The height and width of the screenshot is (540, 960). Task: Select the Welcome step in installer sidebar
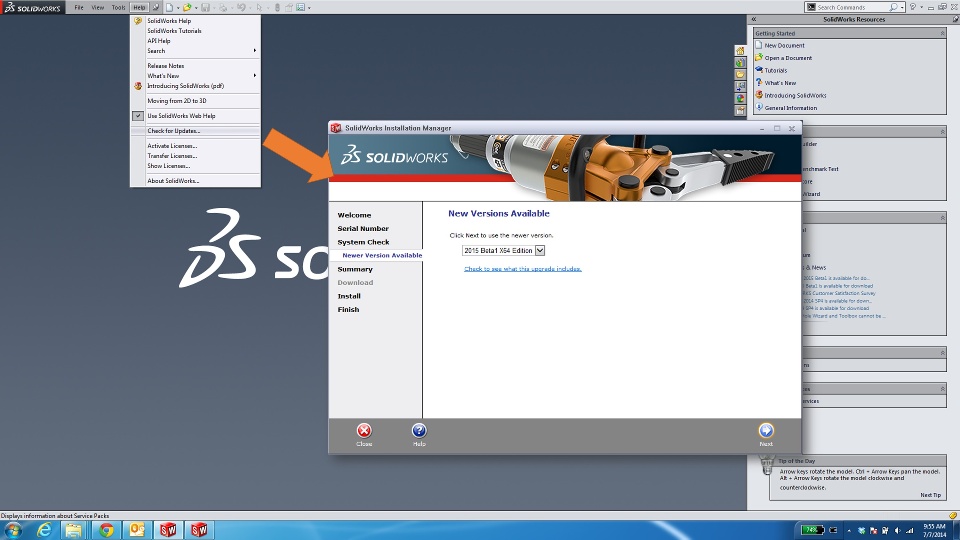click(x=354, y=216)
